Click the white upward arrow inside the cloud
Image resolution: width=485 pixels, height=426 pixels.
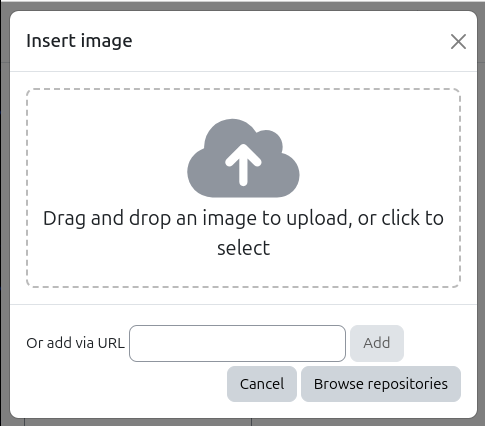click(x=243, y=165)
